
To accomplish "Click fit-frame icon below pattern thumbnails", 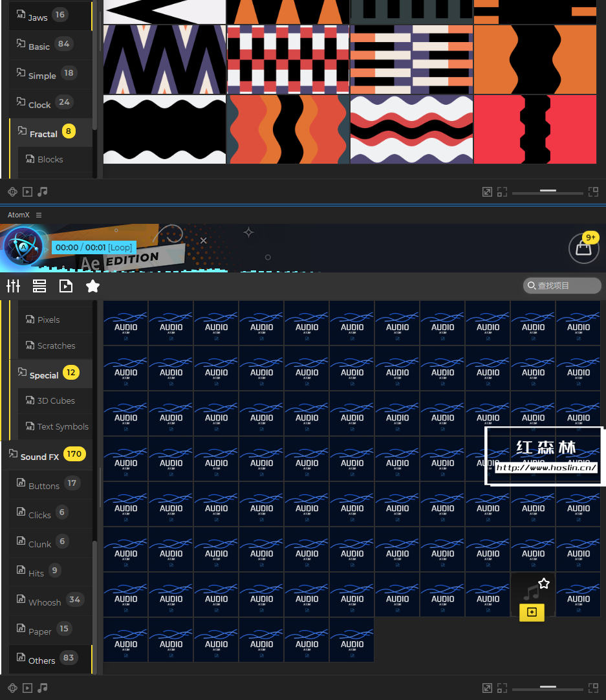I will 502,192.
